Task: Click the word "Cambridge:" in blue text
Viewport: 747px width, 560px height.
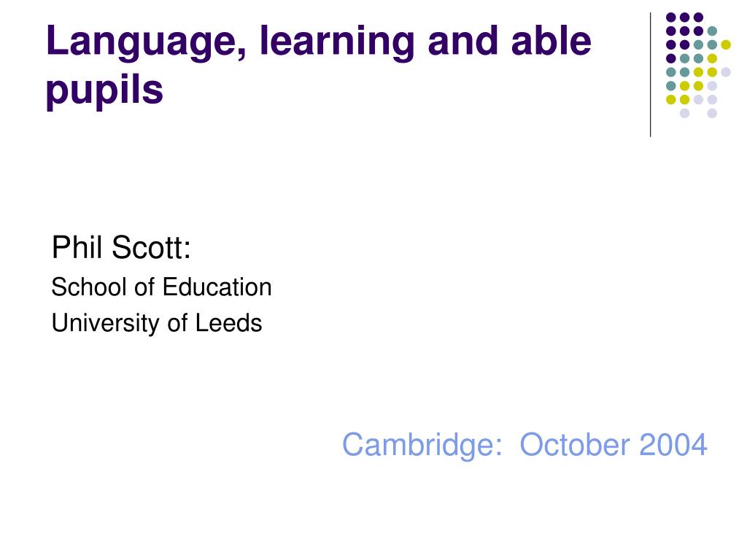Action: [422, 445]
